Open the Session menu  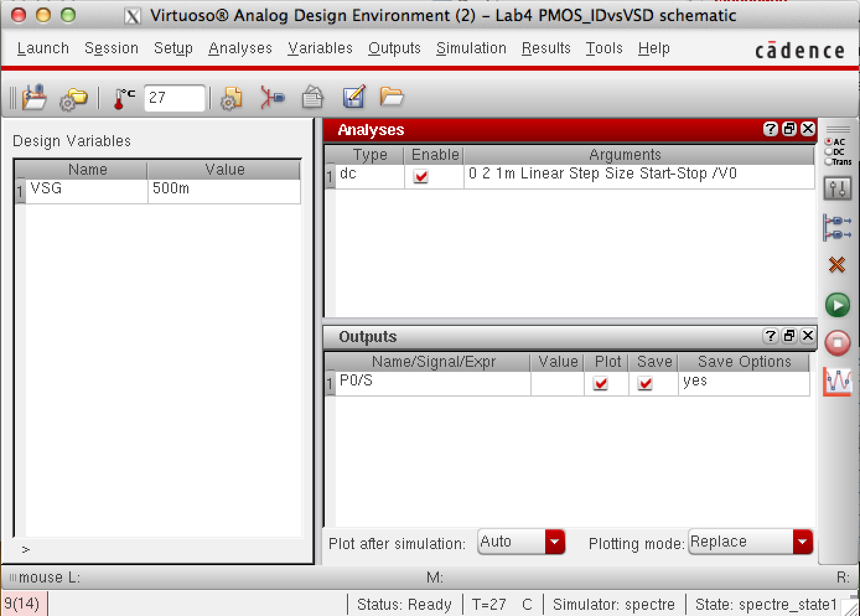[112, 48]
